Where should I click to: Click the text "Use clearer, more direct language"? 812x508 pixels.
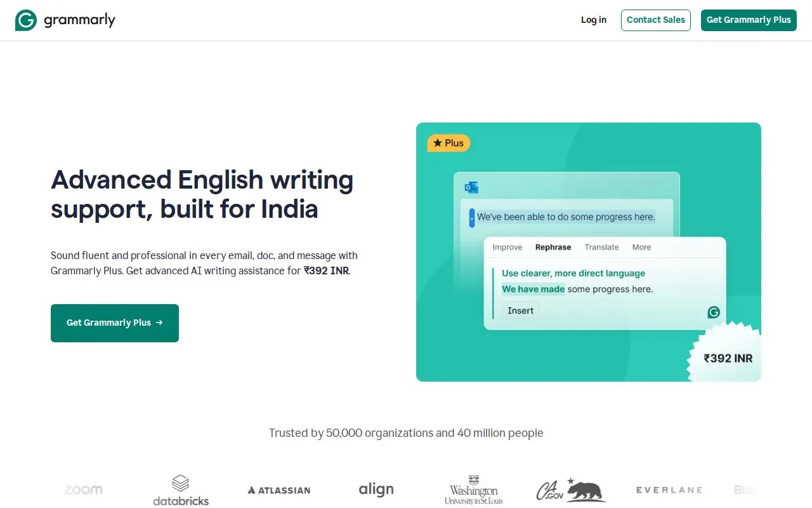click(x=573, y=273)
